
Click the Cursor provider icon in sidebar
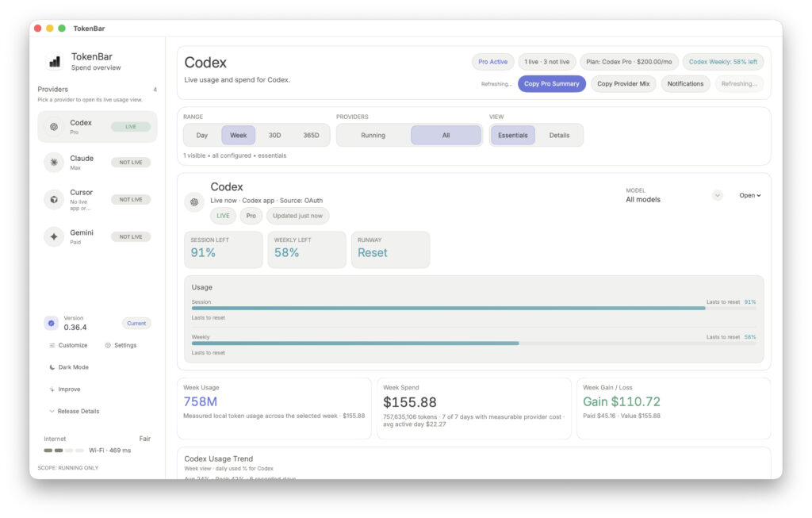54,199
